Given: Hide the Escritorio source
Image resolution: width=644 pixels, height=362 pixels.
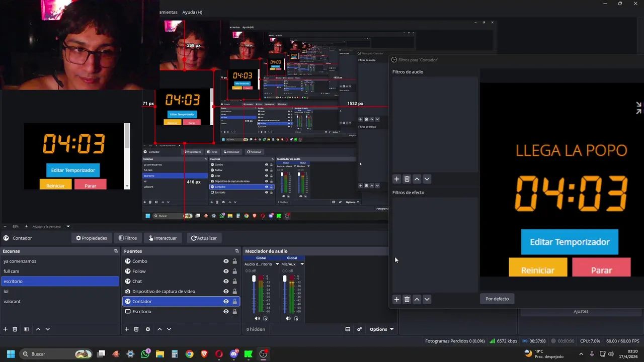Looking at the screenshot, I should (x=226, y=311).
